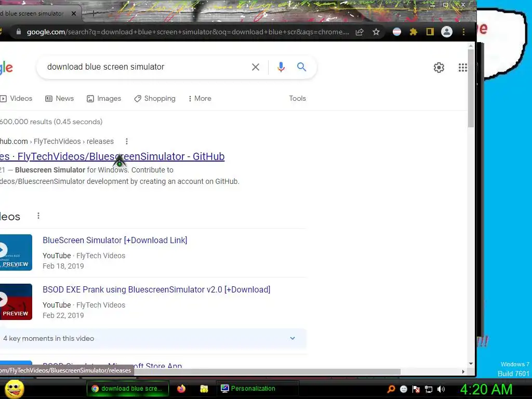
Task: Click the address bar URL
Action: click(x=188, y=32)
